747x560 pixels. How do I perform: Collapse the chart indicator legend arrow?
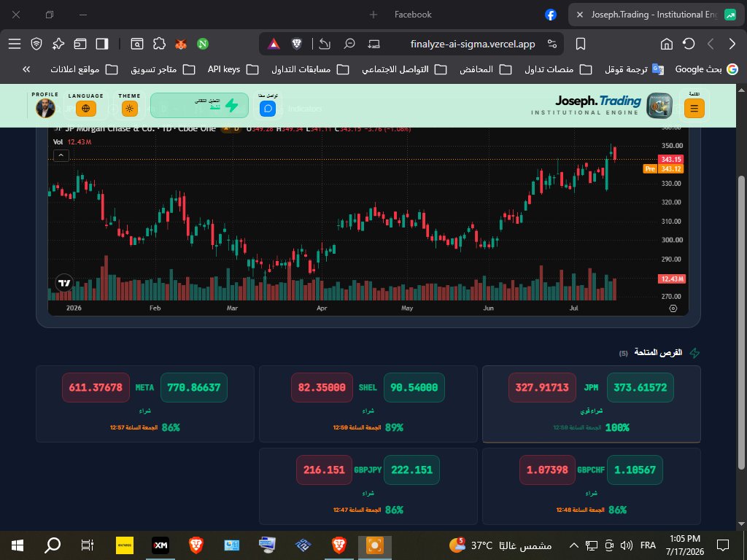pyautogui.click(x=61, y=155)
